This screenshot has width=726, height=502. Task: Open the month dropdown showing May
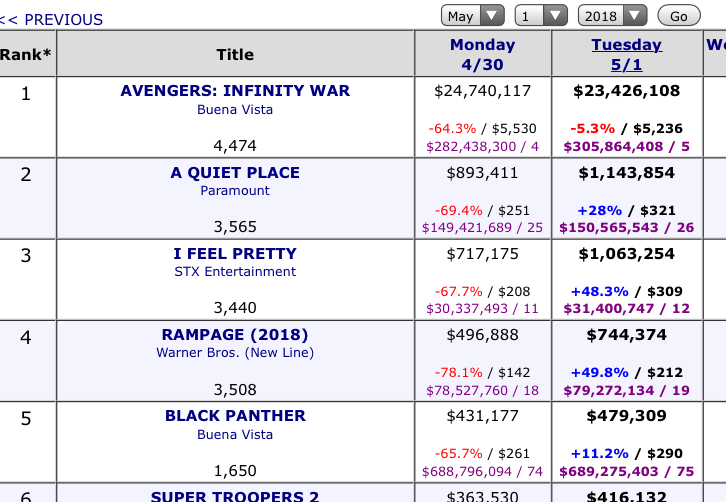(473, 16)
